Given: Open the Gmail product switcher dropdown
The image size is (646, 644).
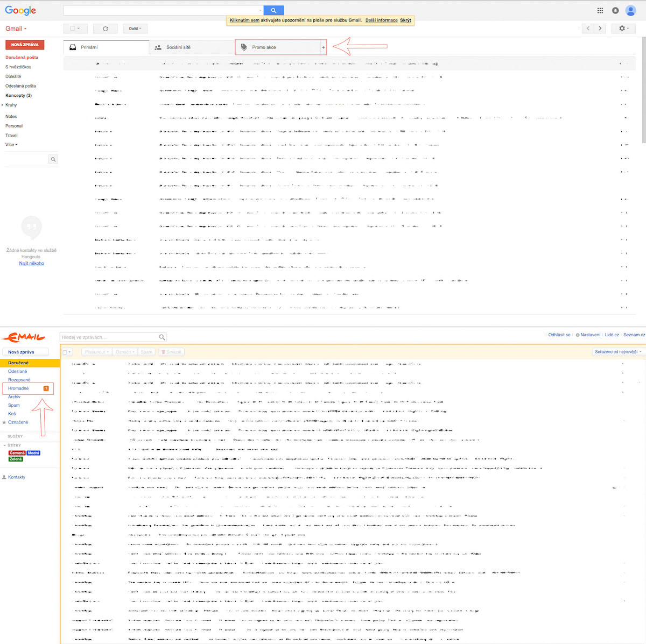Looking at the screenshot, I should pos(16,29).
